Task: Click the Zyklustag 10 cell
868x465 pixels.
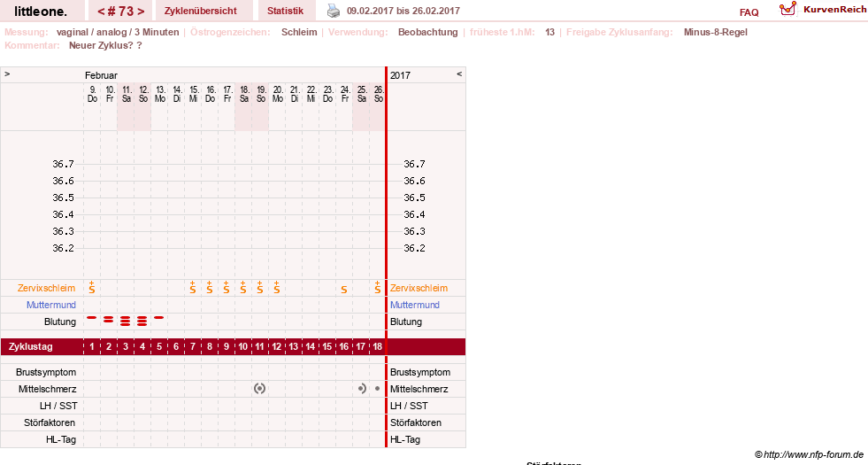Action: pos(243,346)
